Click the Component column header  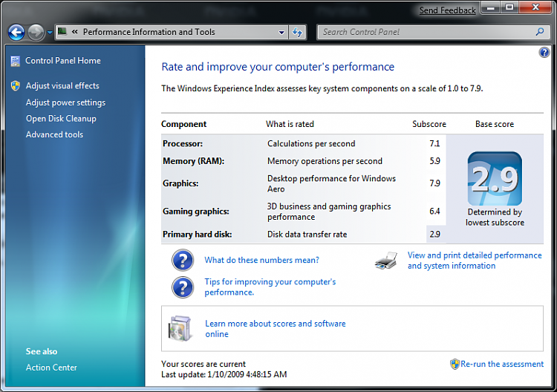pos(183,124)
